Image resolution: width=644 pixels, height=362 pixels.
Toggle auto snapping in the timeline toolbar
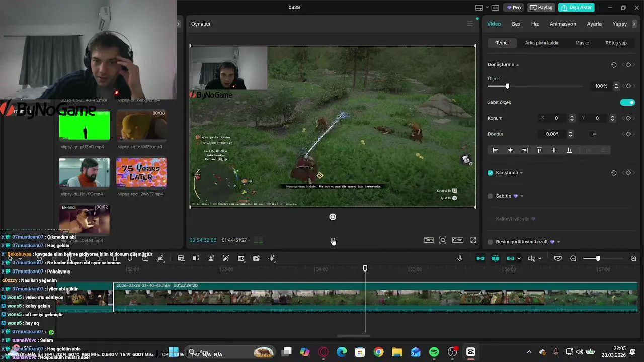pyautogui.click(x=496, y=258)
